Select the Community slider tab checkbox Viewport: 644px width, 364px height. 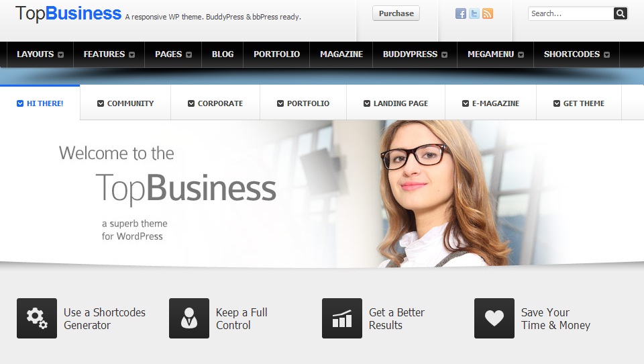101,103
